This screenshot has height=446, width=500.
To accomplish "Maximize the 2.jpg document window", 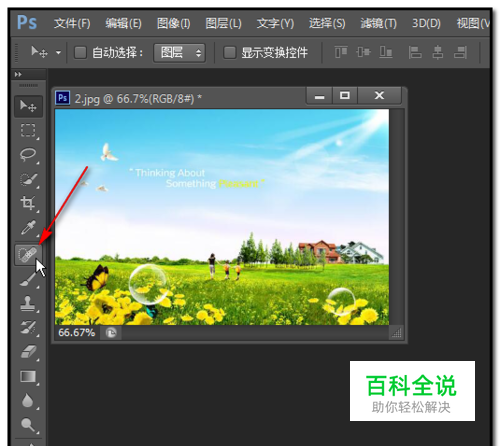I will pos(345,96).
